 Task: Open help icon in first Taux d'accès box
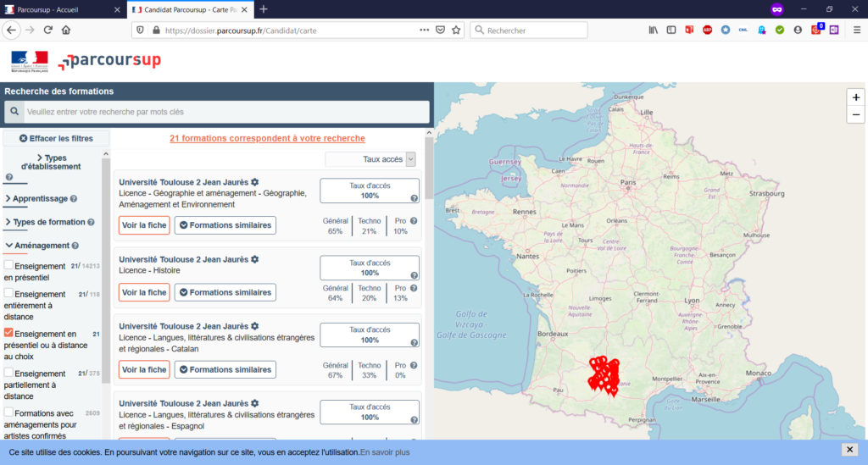(x=414, y=198)
